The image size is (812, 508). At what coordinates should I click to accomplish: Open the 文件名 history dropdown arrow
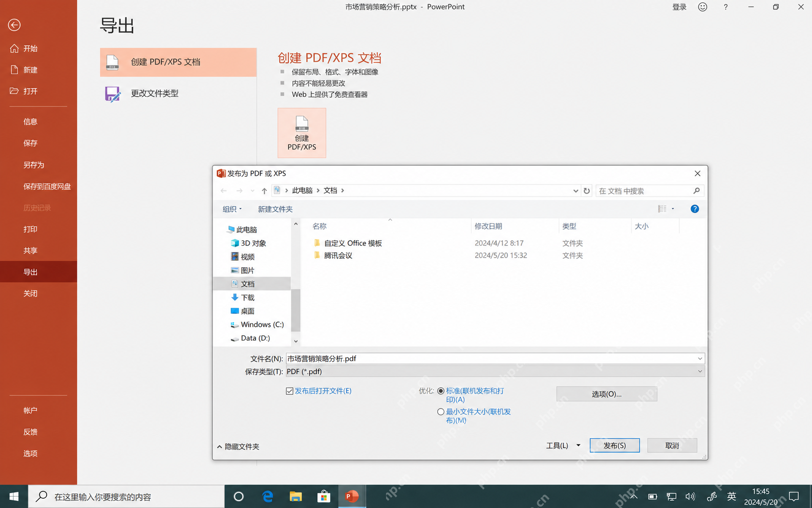coord(700,358)
